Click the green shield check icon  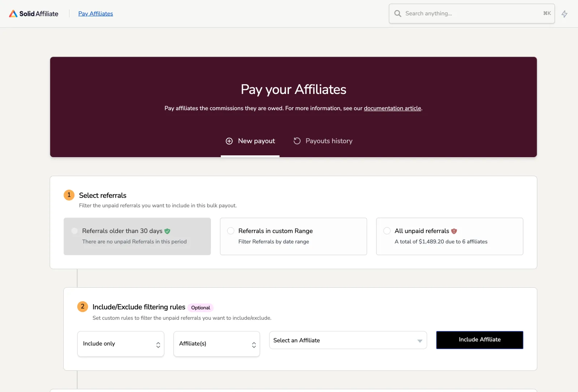coord(167,231)
